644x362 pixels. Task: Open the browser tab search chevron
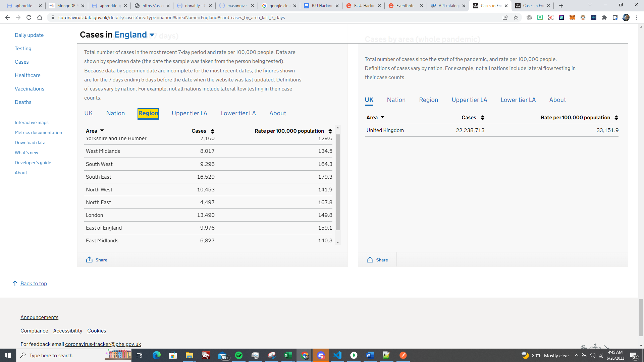point(590,5)
